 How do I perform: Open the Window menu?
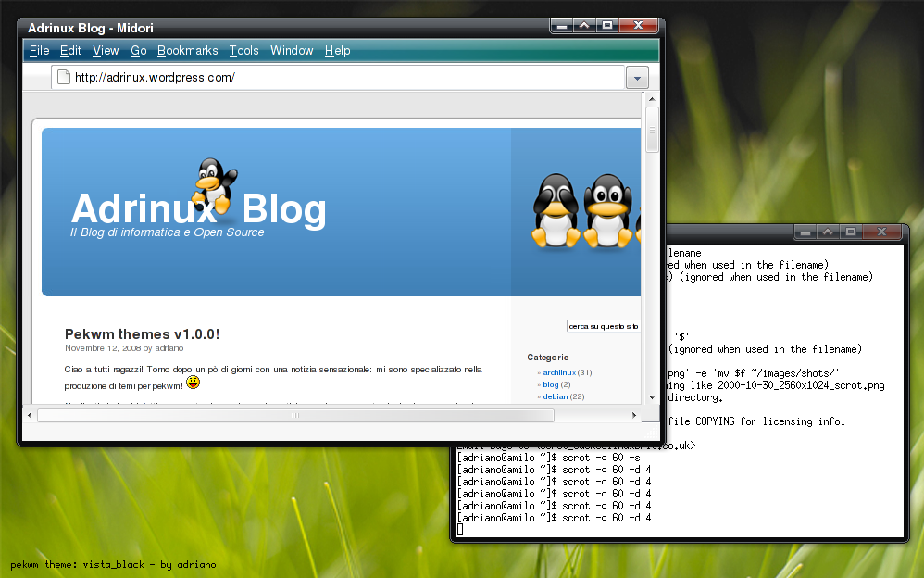pos(292,51)
